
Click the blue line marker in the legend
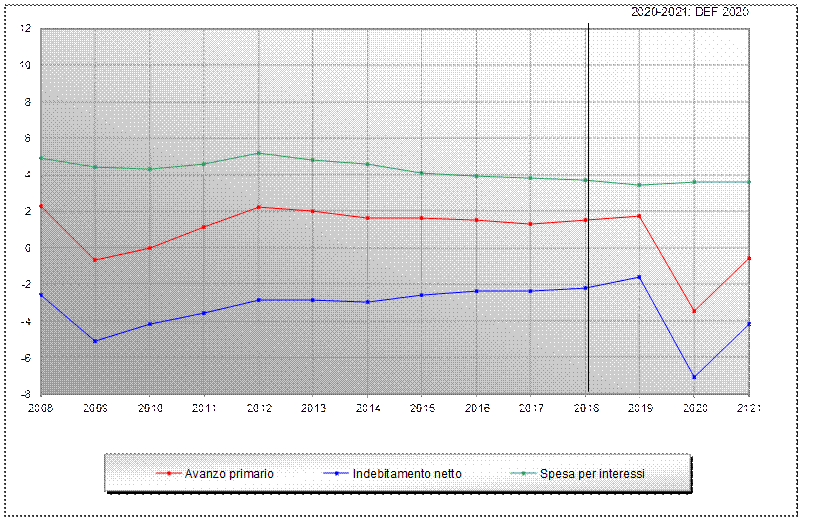pyautogui.click(x=336, y=473)
